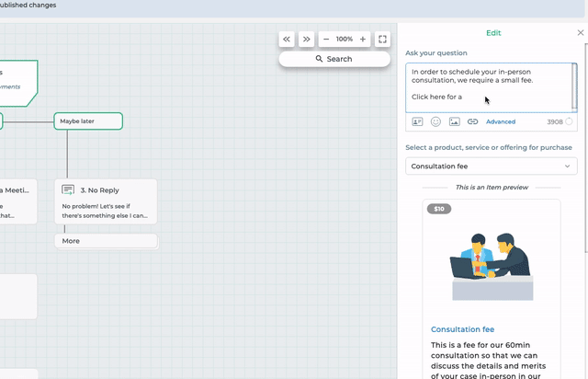Image resolution: width=588 pixels, height=379 pixels.
Task: Select the Maybe later node
Action: click(x=88, y=121)
